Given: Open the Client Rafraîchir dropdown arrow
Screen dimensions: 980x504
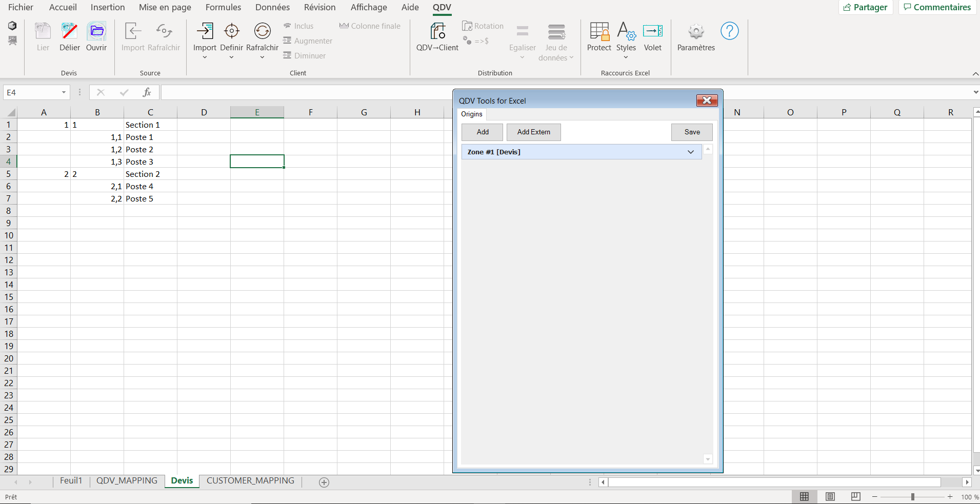Looking at the screenshot, I should point(262,57).
